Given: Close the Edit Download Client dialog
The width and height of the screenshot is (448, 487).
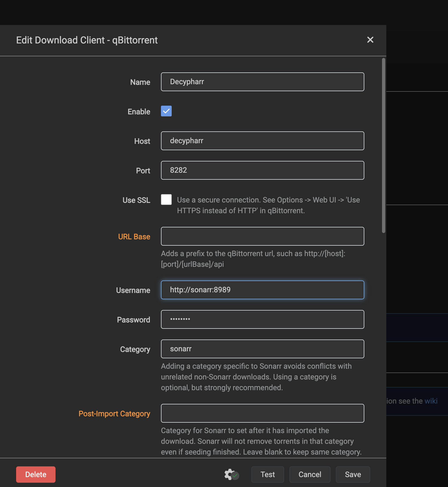Looking at the screenshot, I should pyautogui.click(x=370, y=40).
